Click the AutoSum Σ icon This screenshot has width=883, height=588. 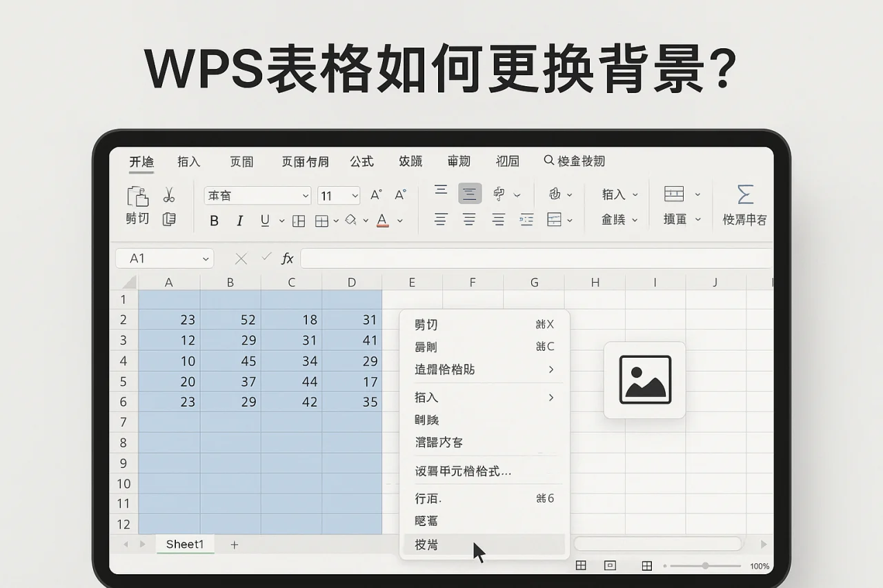point(745,195)
